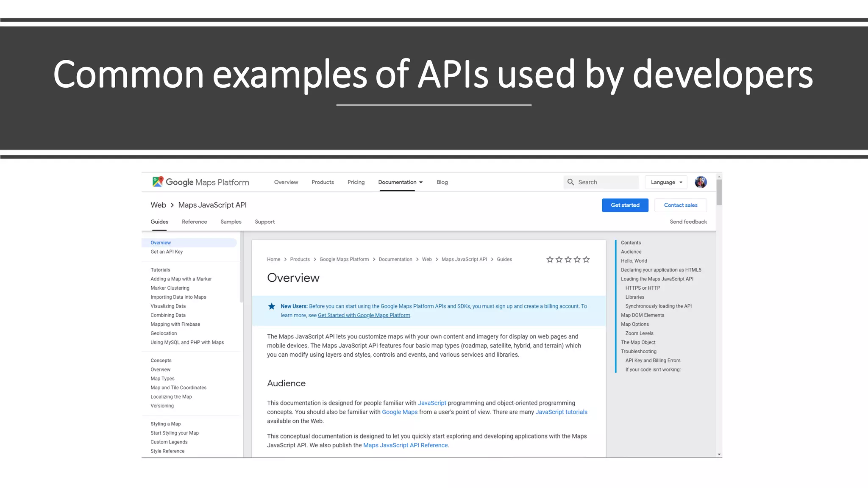Click the search magnifier icon
This screenshot has height=488, width=868.
tap(570, 182)
